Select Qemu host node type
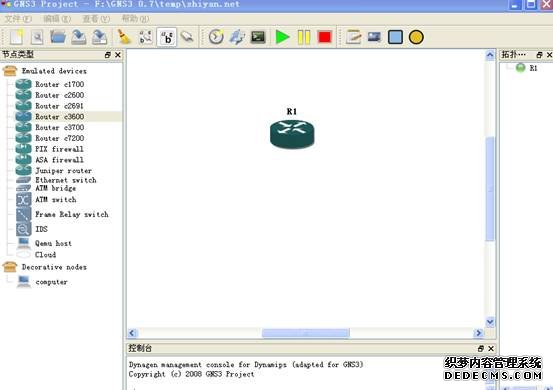Screen dimensions: 553x390 pyautogui.click(x=53, y=243)
